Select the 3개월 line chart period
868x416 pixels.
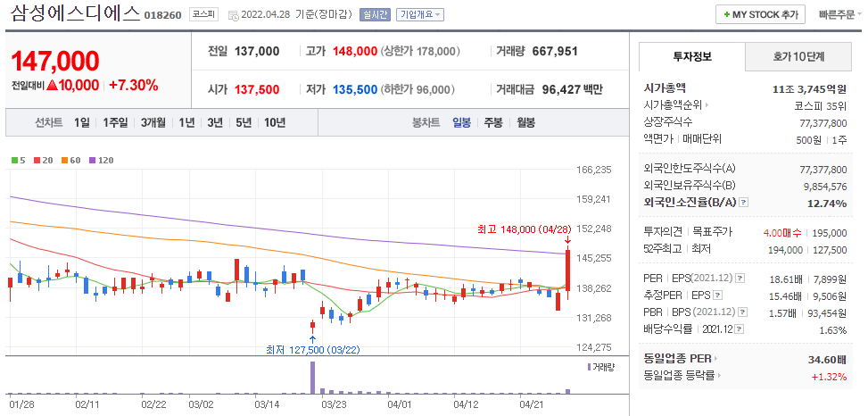153,123
